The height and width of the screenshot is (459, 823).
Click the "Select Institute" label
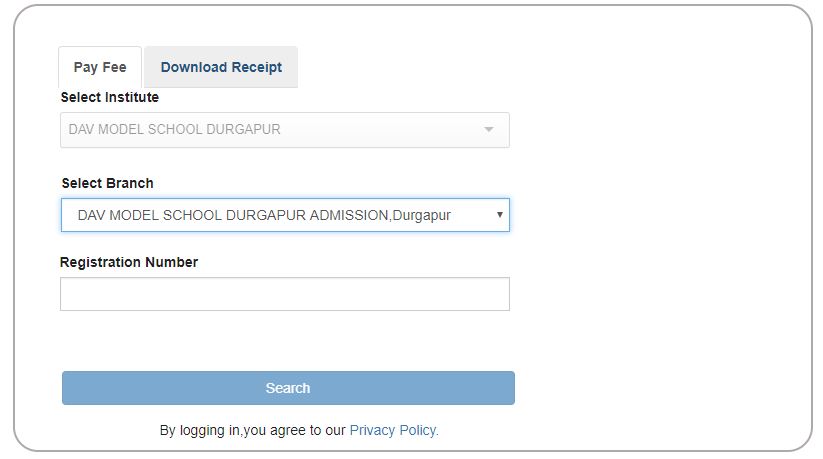pos(110,97)
